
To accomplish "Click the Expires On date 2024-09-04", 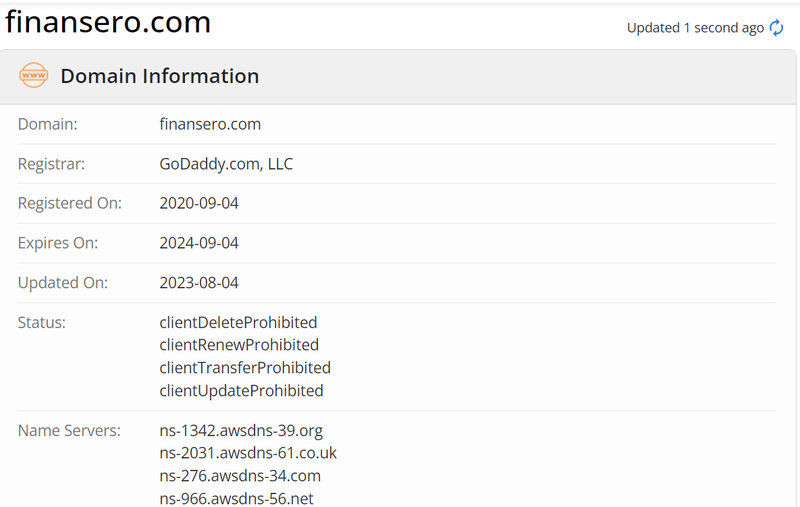I will coord(199,243).
